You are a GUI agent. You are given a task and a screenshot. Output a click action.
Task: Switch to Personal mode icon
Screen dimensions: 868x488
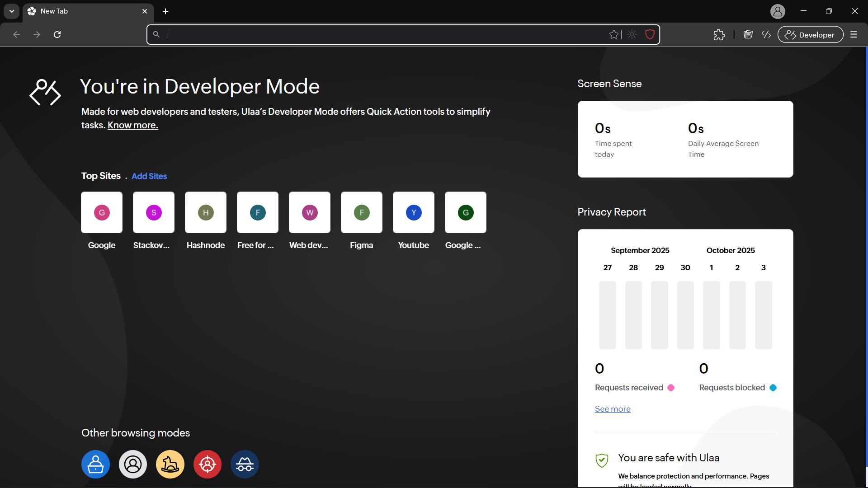(x=133, y=464)
